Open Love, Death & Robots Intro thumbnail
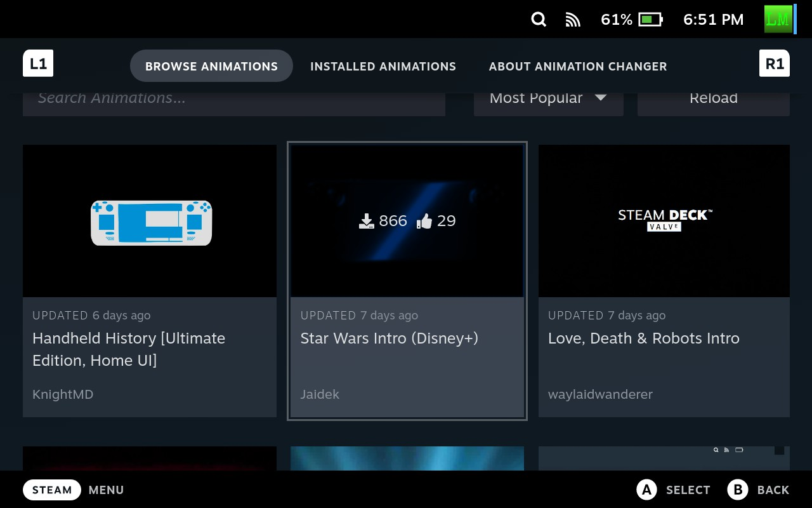The width and height of the screenshot is (812, 508). point(664,221)
